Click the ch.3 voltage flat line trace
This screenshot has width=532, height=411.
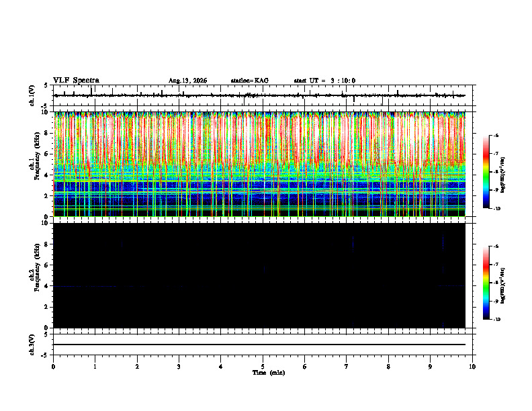[x=259, y=345]
